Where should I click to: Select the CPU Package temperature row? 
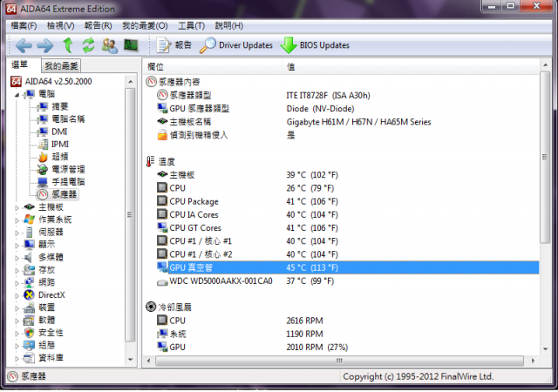(342, 201)
